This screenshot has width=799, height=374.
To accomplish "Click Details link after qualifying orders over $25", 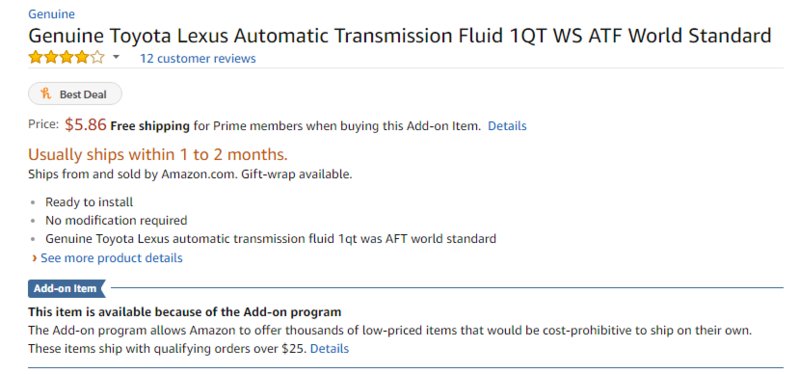I will (x=329, y=349).
